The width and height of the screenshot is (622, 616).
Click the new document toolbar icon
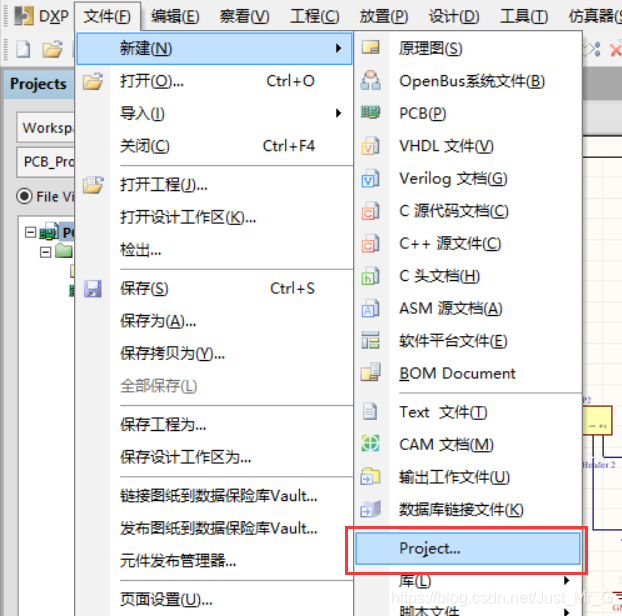[x=23, y=50]
